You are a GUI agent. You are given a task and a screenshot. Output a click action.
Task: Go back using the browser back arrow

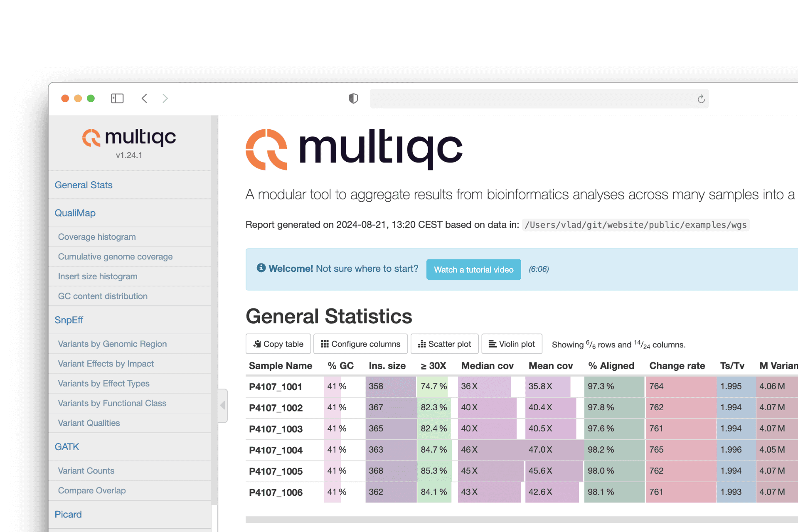[144, 99]
